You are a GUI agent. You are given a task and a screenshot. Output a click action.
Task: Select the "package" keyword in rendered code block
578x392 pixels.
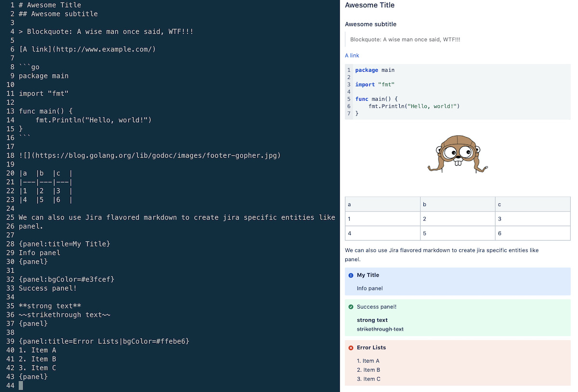tap(367, 70)
